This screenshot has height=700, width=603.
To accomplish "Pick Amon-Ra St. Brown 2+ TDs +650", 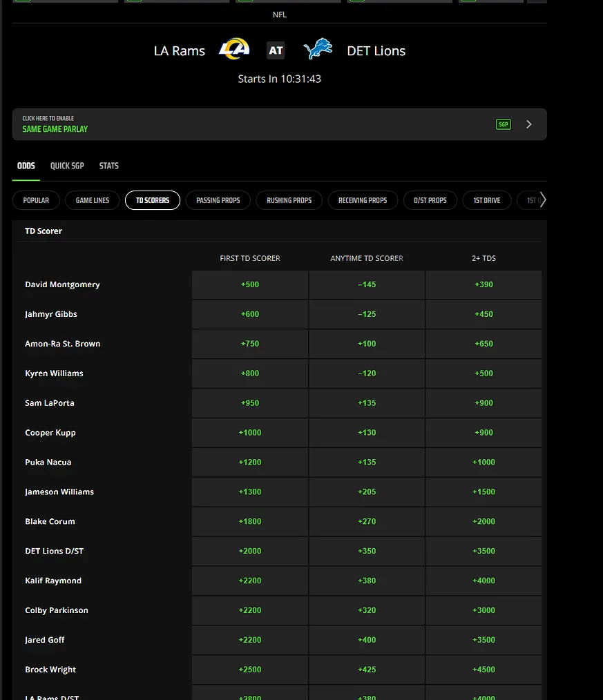I will tap(484, 344).
